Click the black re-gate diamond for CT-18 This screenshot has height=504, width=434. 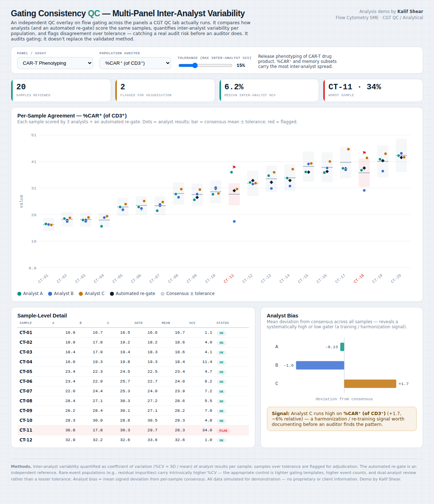click(364, 168)
